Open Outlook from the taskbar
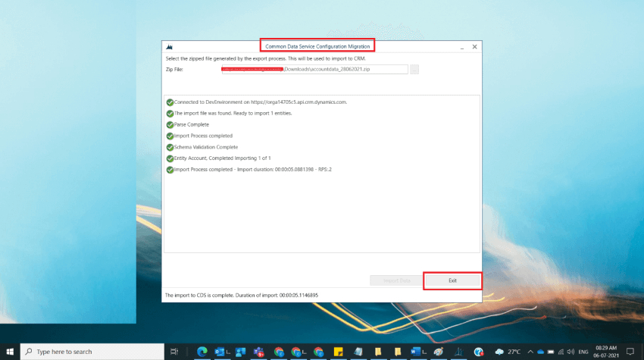Screen dimensions: 644x360 click(x=219, y=352)
